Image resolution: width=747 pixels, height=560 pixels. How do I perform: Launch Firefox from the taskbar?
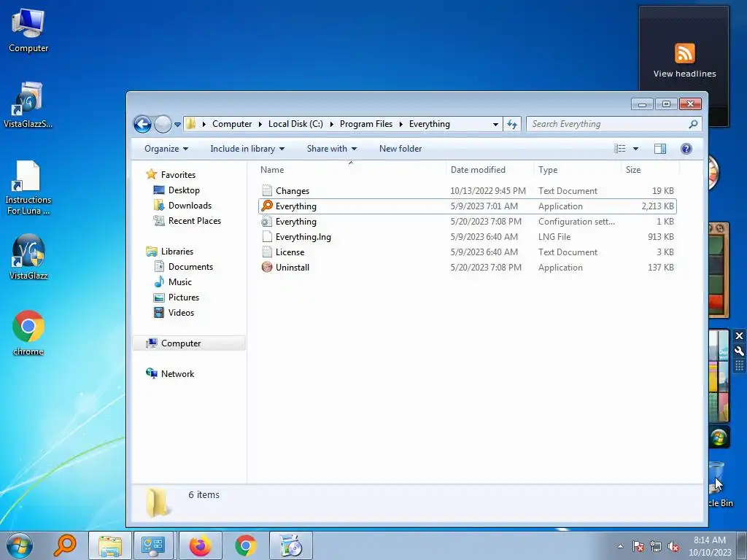200,545
